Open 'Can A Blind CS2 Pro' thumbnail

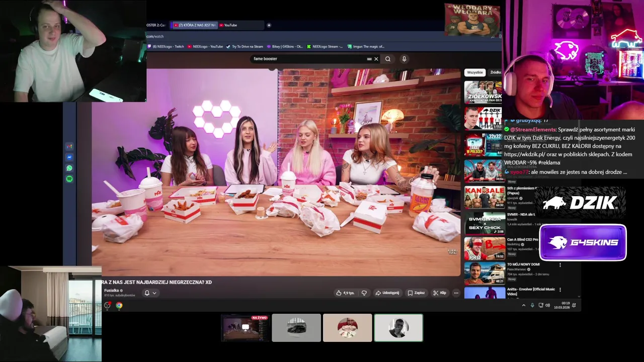pos(484,248)
